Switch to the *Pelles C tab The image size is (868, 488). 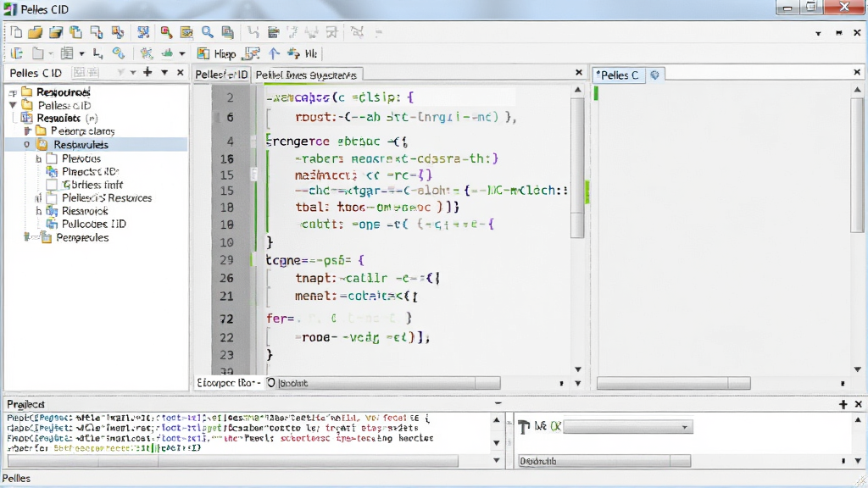pyautogui.click(x=618, y=75)
